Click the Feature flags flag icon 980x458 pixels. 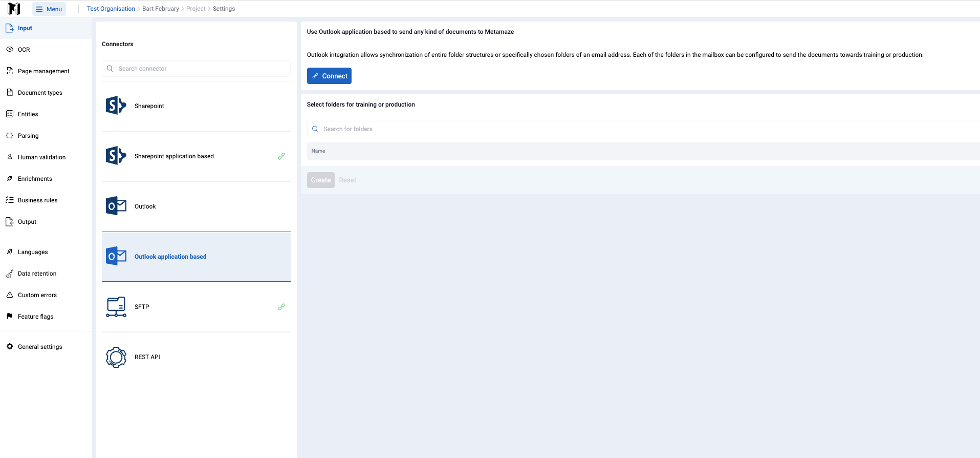[10, 316]
